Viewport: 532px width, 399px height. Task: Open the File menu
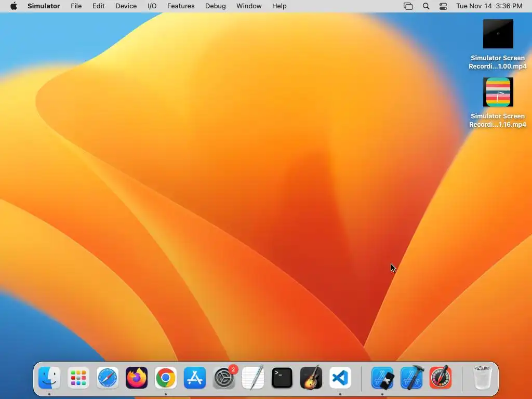point(76,6)
